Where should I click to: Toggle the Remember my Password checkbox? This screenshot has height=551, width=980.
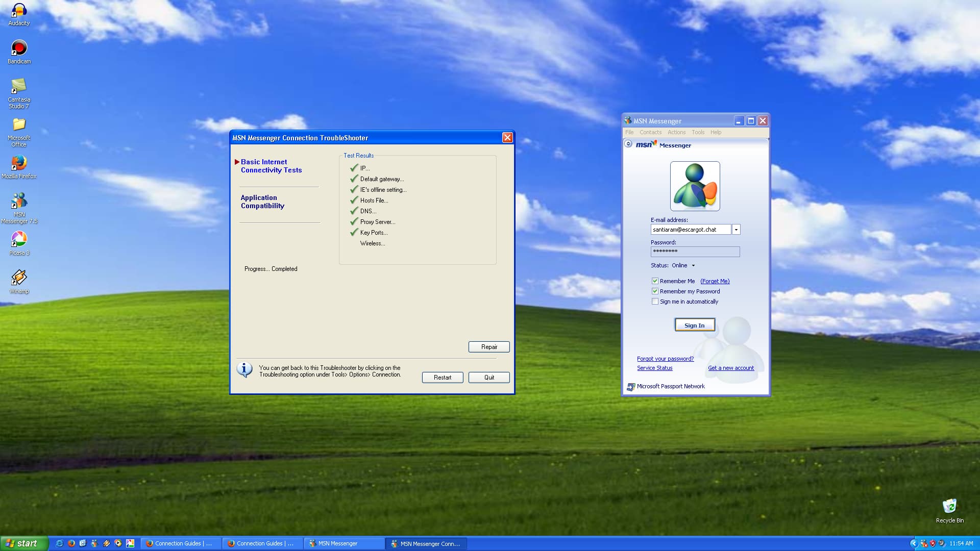coord(655,291)
